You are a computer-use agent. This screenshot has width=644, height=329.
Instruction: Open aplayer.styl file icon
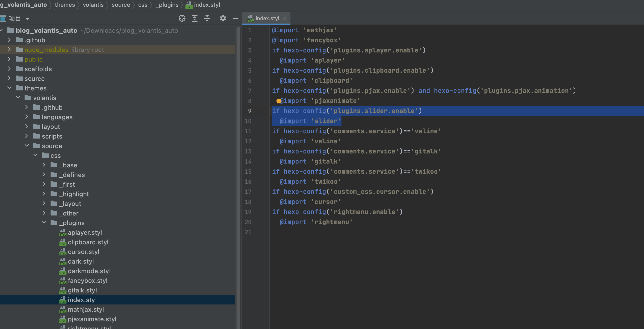[x=63, y=232]
